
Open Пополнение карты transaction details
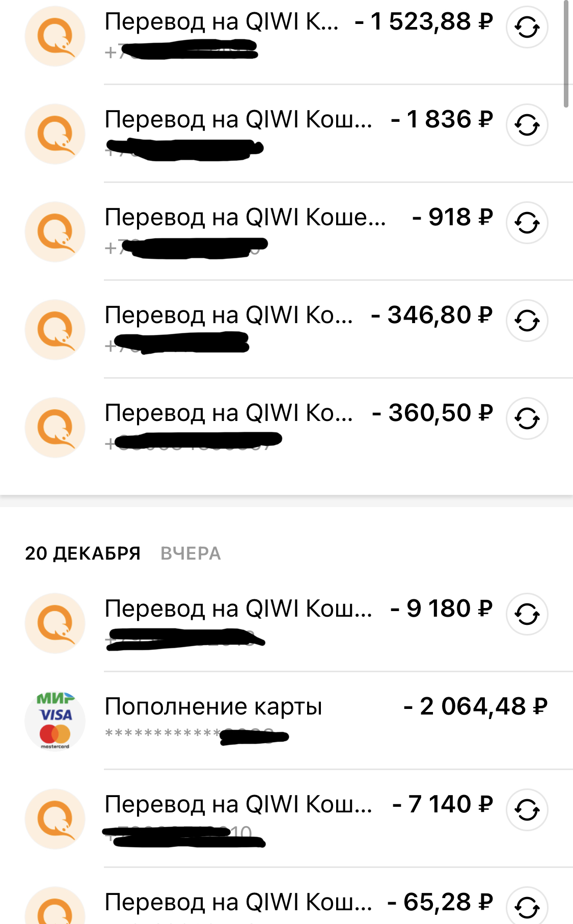[x=213, y=707]
